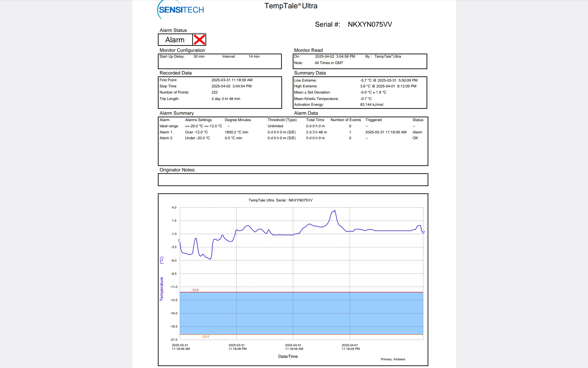Click the 4.0 y-axis tick label
Screen dimensions: 588x368
[x=174, y=208]
